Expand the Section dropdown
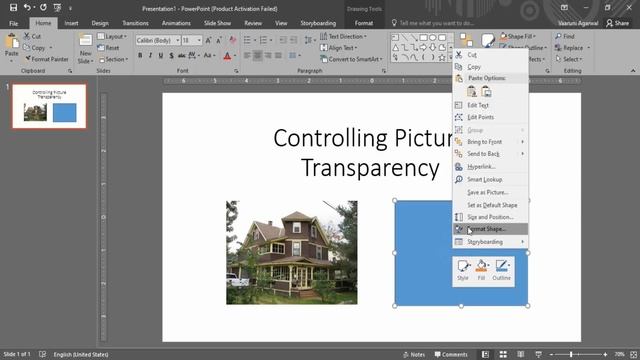Screen dimensions: 640x360 pyautogui.click(x=113, y=59)
